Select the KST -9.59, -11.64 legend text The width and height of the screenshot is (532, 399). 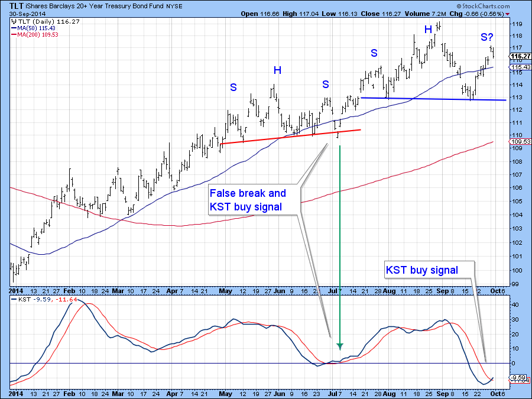(47, 300)
